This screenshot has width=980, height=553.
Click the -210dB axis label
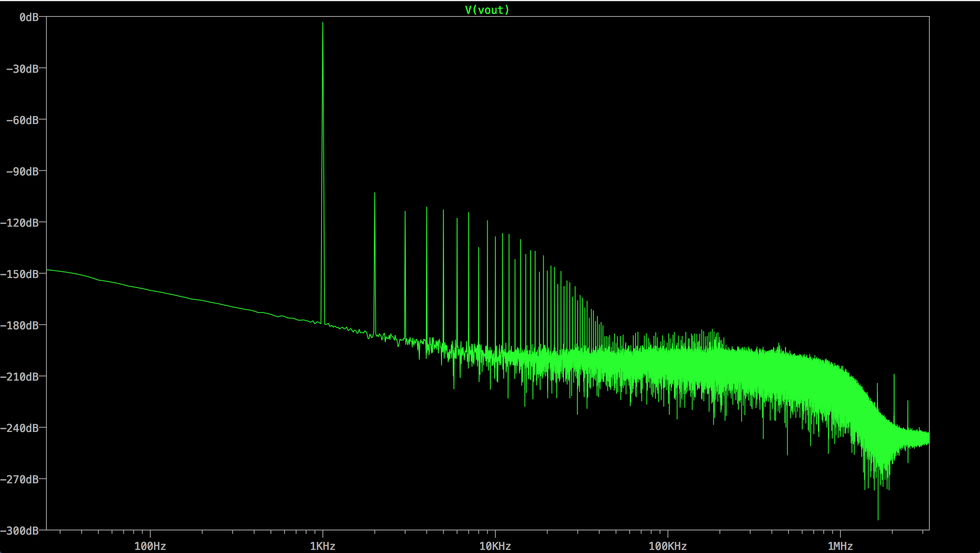(20, 377)
